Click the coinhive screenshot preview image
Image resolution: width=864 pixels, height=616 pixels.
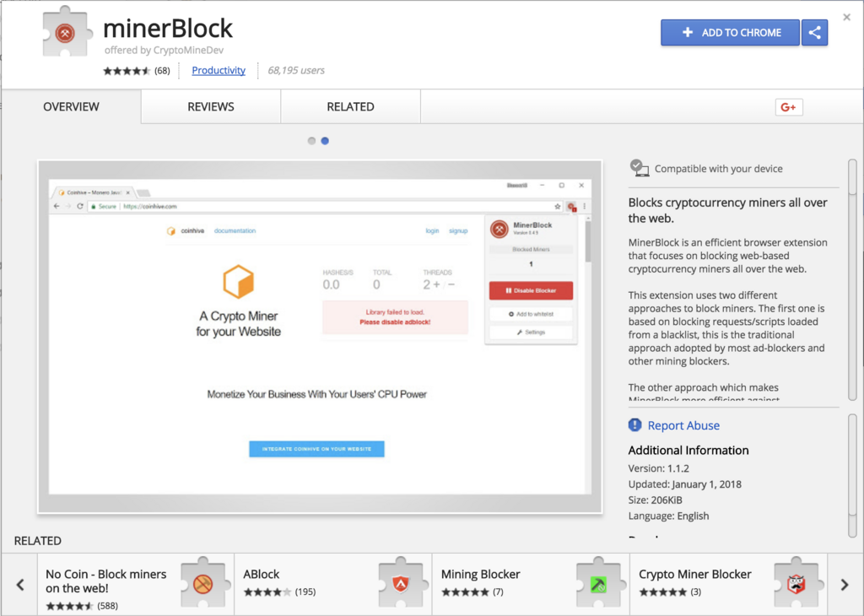320,337
